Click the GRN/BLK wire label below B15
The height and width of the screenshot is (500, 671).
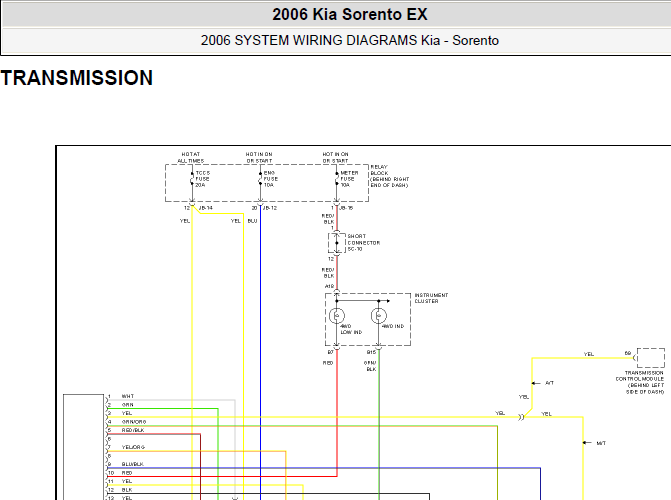click(x=370, y=366)
